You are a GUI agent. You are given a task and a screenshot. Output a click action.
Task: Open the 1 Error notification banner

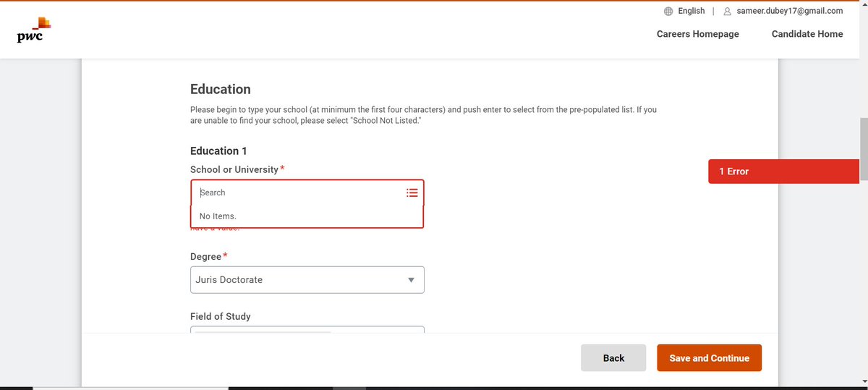click(x=783, y=171)
